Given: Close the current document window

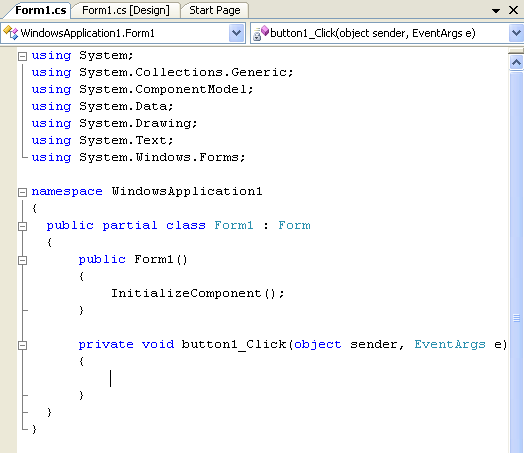Looking at the screenshot, I should pos(513,10).
